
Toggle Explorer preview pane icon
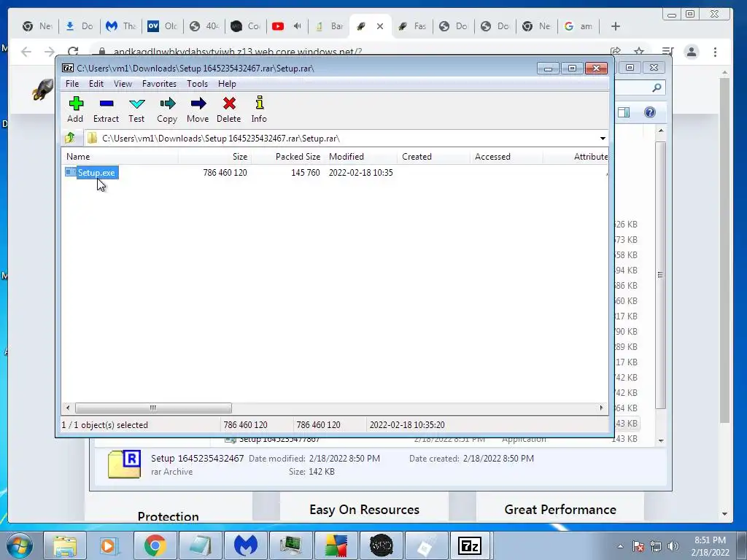[624, 112]
